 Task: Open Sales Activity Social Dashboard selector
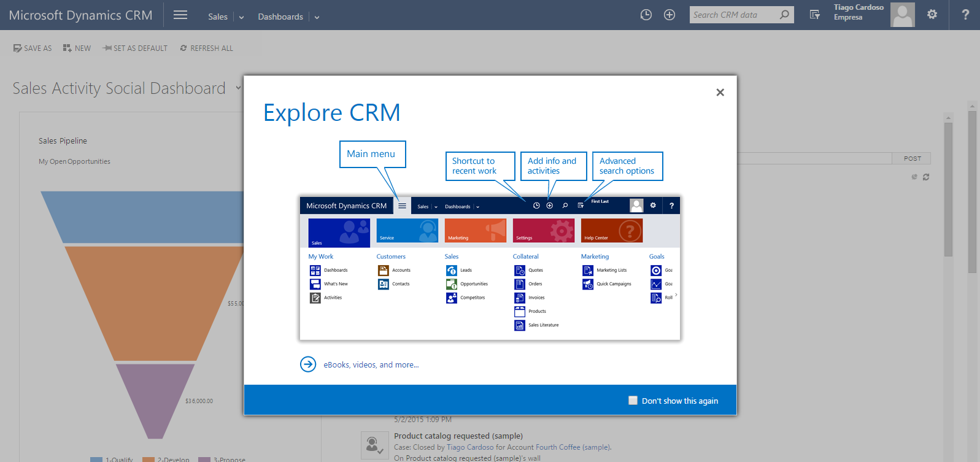238,88
